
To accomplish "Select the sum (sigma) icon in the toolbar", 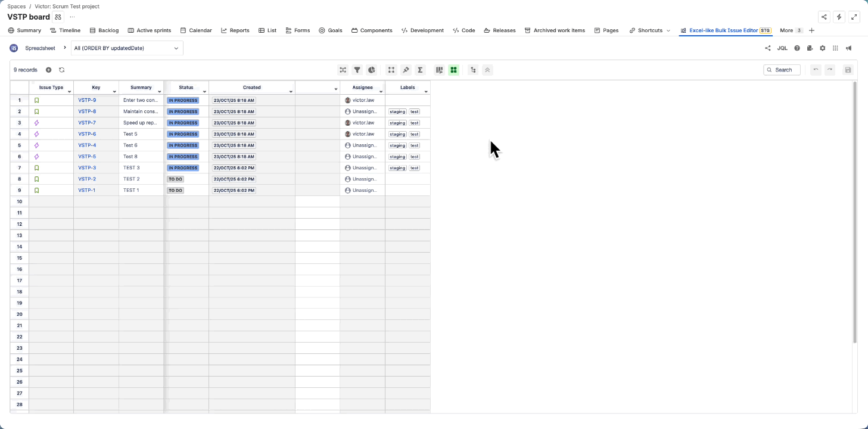I will tap(420, 70).
